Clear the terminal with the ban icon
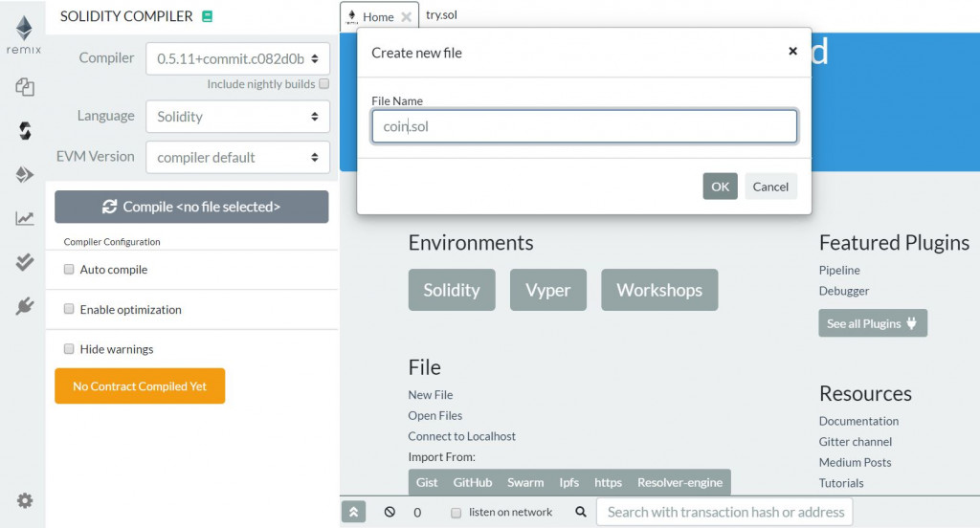 pyautogui.click(x=390, y=512)
